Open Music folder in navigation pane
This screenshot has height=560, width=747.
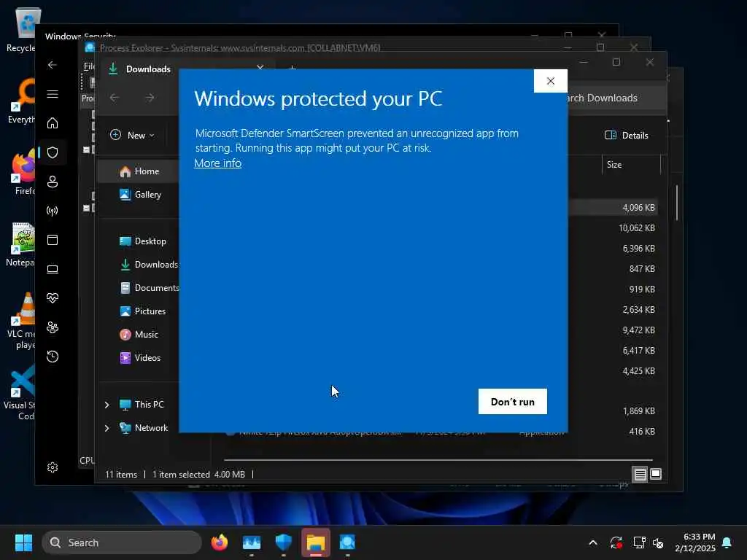click(139, 334)
